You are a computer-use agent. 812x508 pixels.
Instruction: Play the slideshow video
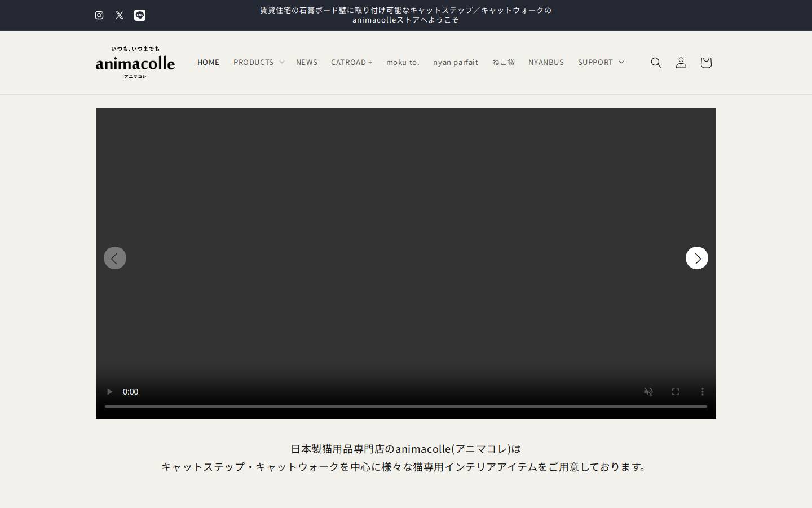pyautogui.click(x=109, y=392)
